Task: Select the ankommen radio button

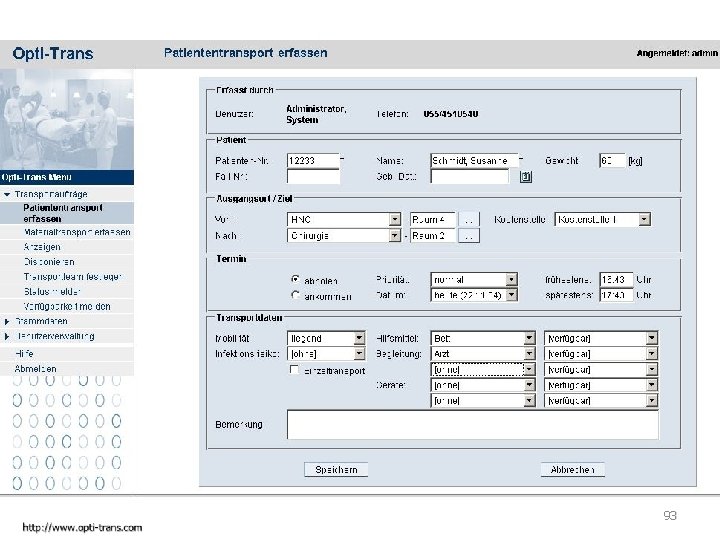Action: click(295, 295)
